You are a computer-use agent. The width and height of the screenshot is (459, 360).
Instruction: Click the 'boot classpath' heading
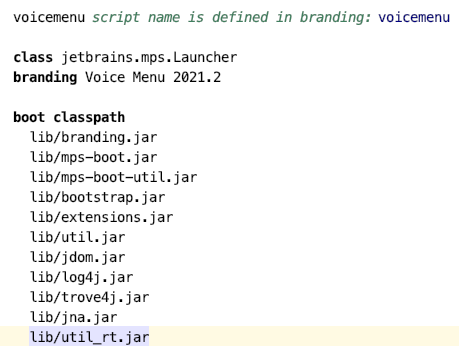click(69, 117)
